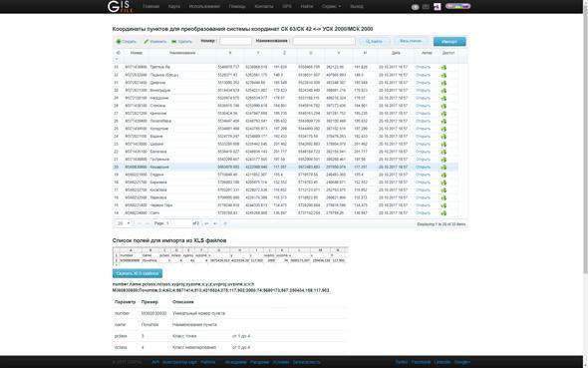The image size is (588, 368).
Task: Go to the first page of the grid
Action: coord(140,223)
